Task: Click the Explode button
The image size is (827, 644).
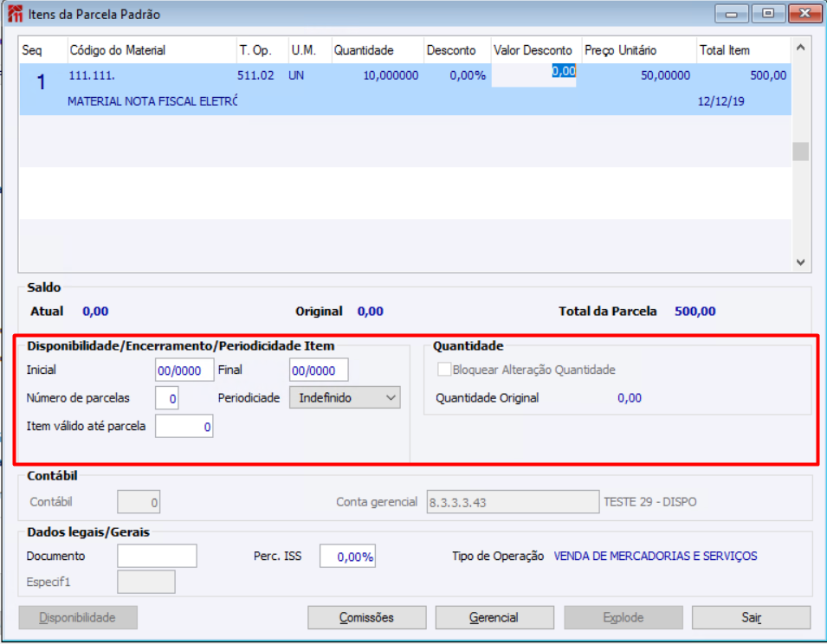Action: coord(623,618)
